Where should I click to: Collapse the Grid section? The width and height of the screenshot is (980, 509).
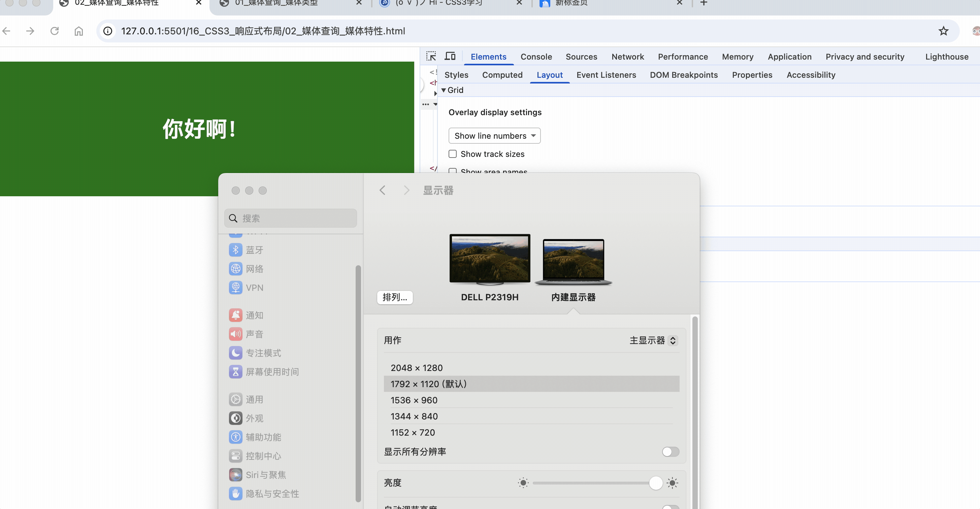coord(444,90)
